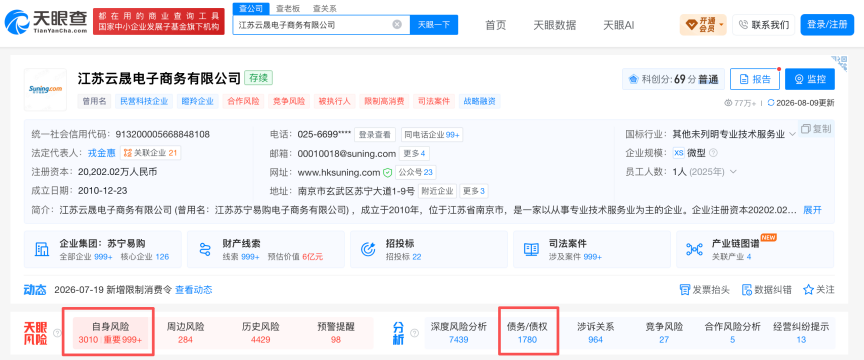Select the 预警提醒 98 tab

pyautogui.click(x=336, y=333)
